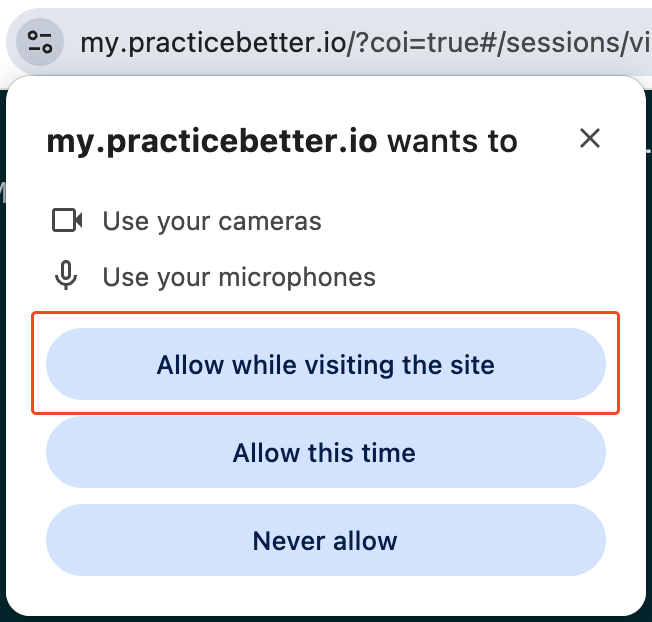
Task: Click the Use your microphones label
Action: click(x=239, y=277)
